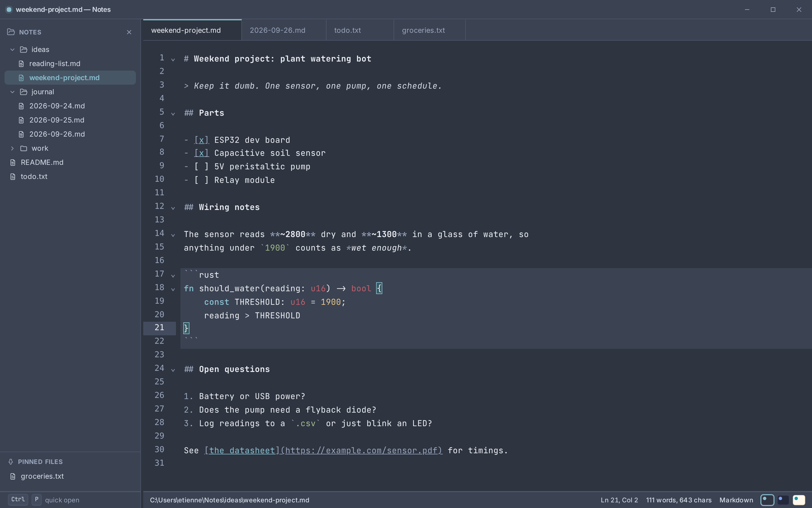Maximize the Notes window

click(773, 9)
